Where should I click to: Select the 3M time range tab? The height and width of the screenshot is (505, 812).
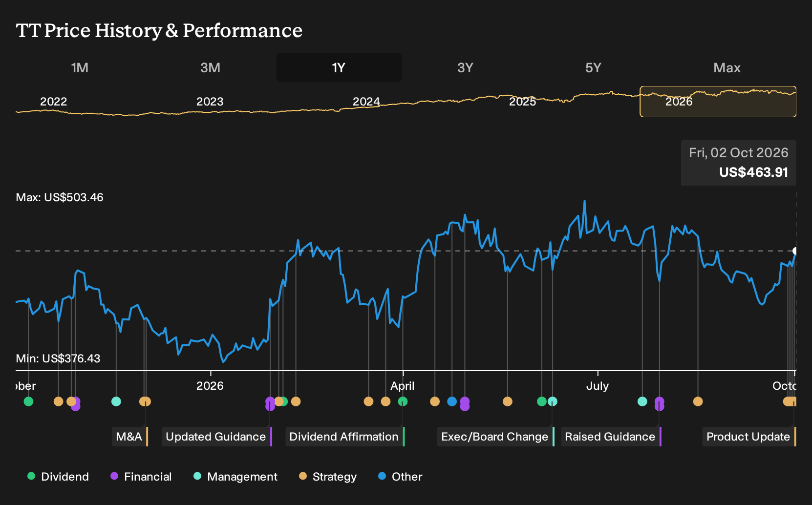[x=210, y=67]
